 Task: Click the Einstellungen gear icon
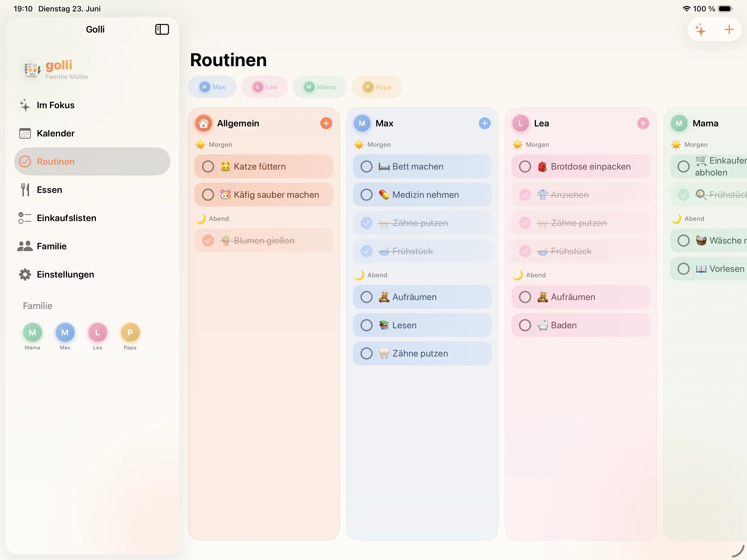point(25,274)
